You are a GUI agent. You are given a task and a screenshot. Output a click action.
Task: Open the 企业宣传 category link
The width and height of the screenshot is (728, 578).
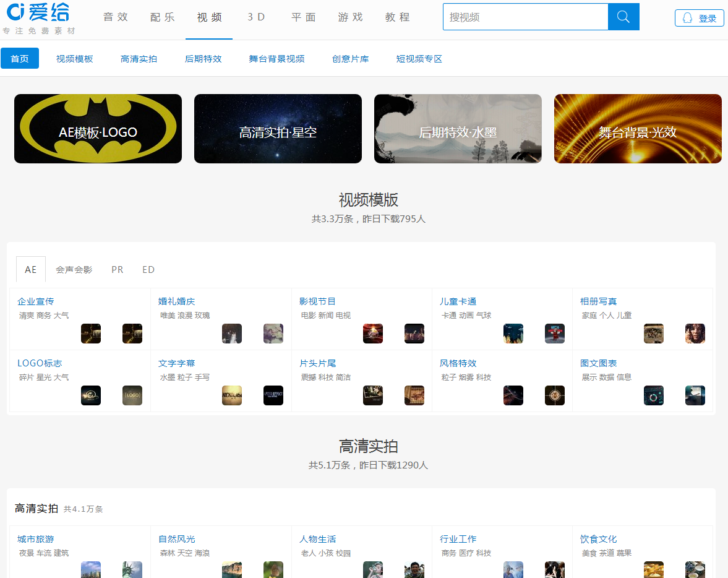click(36, 301)
